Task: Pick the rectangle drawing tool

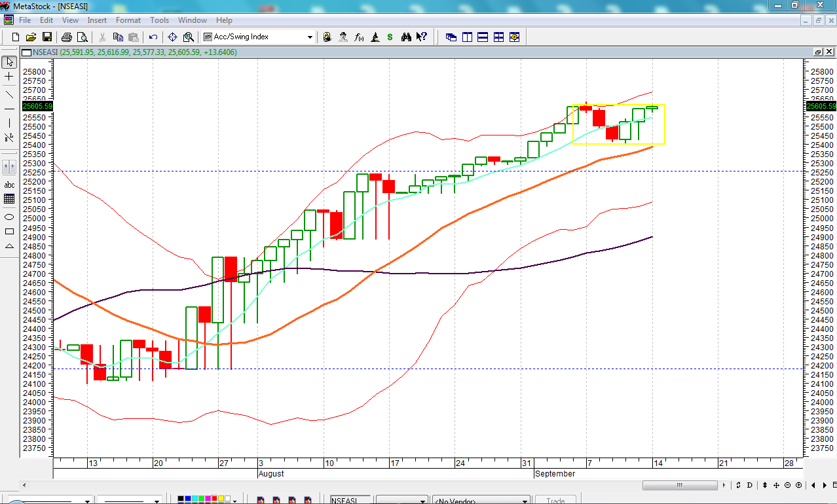Action: click(9, 231)
